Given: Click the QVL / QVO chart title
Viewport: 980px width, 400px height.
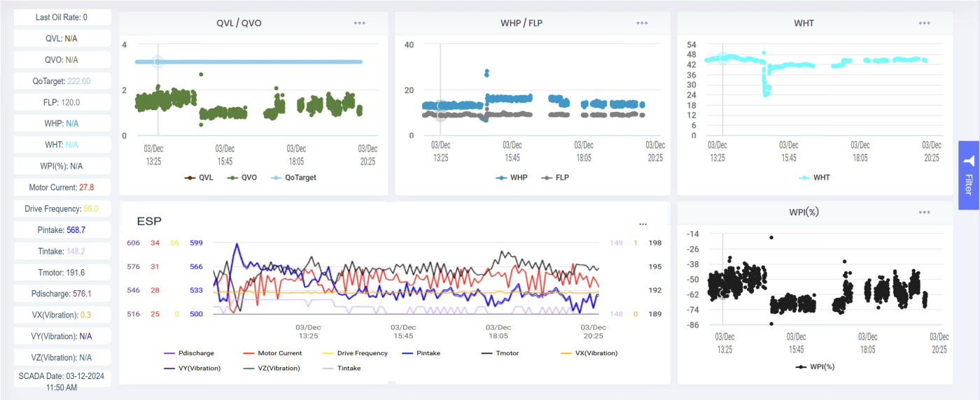Looking at the screenshot, I should pyautogui.click(x=239, y=23).
